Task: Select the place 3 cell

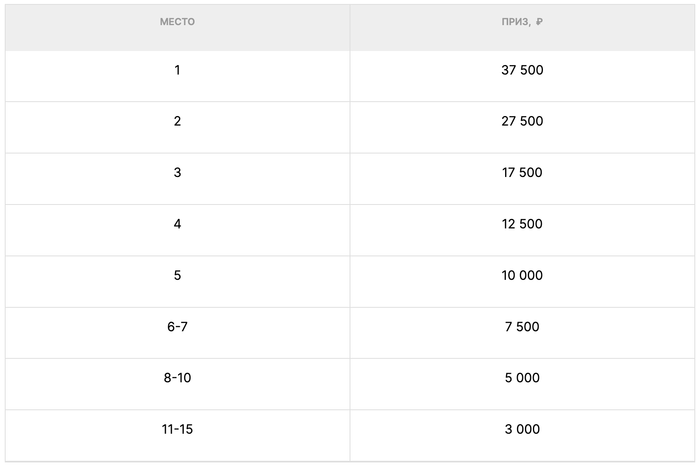Action: click(x=177, y=173)
